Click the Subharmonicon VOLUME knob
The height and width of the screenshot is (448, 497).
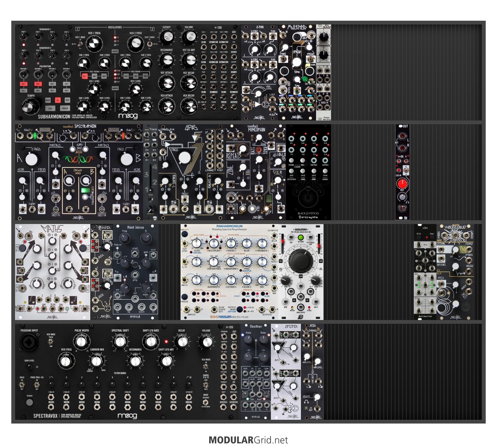tap(189, 37)
